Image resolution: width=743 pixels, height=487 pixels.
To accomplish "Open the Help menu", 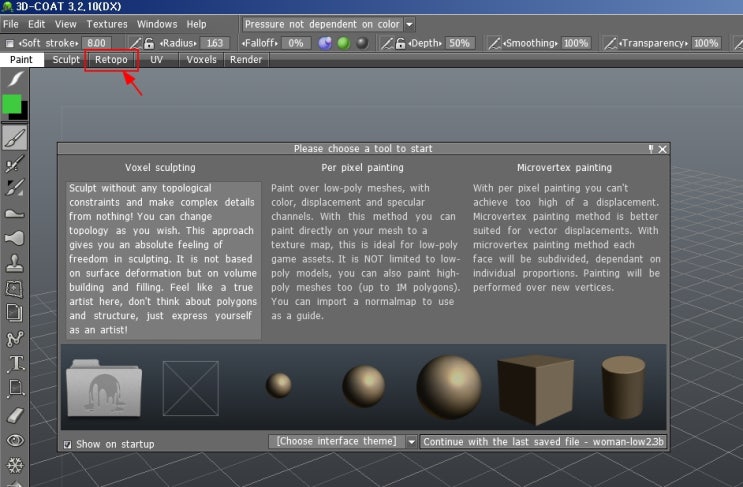I will point(196,24).
